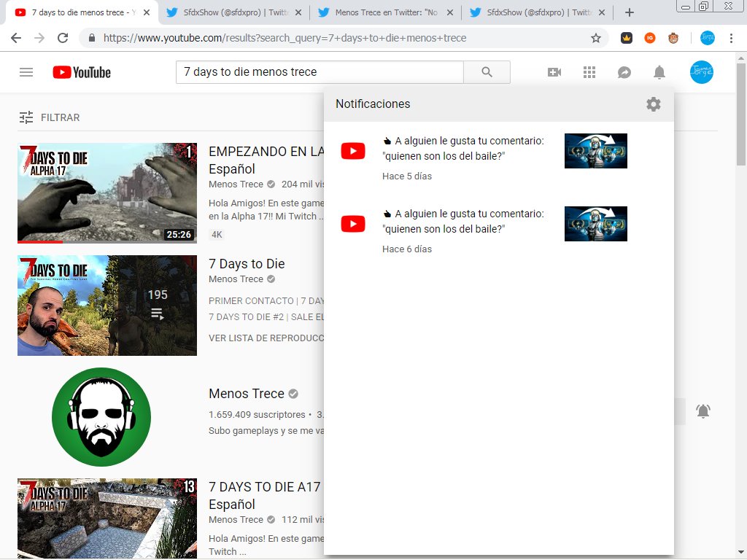Click the 1.659.409 suscriptores text

coord(257,415)
